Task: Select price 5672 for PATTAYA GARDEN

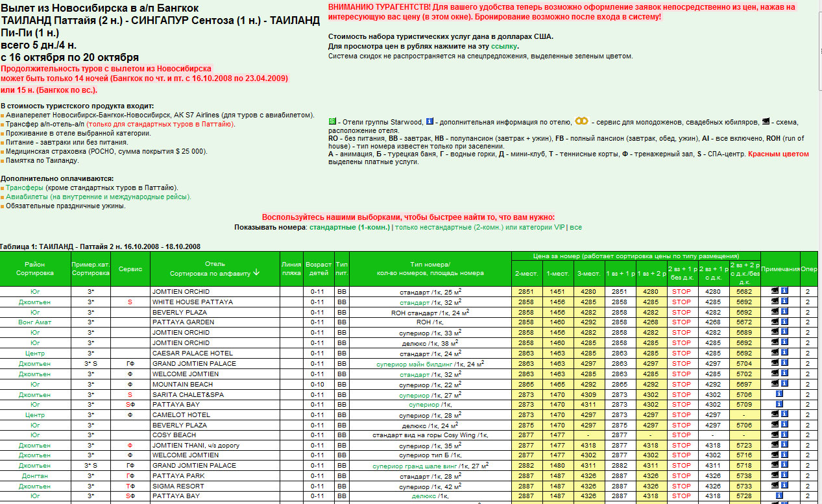Action: [x=744, y=322]
